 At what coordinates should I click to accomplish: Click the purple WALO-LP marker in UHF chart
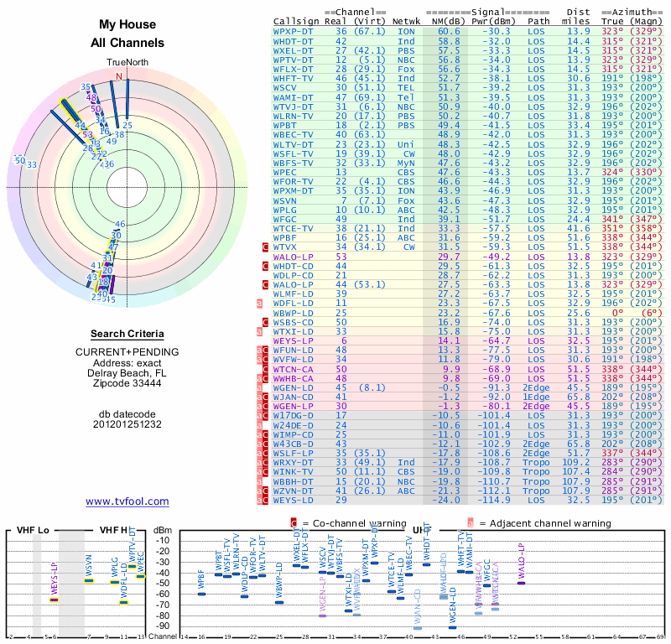tap(521, 583)
